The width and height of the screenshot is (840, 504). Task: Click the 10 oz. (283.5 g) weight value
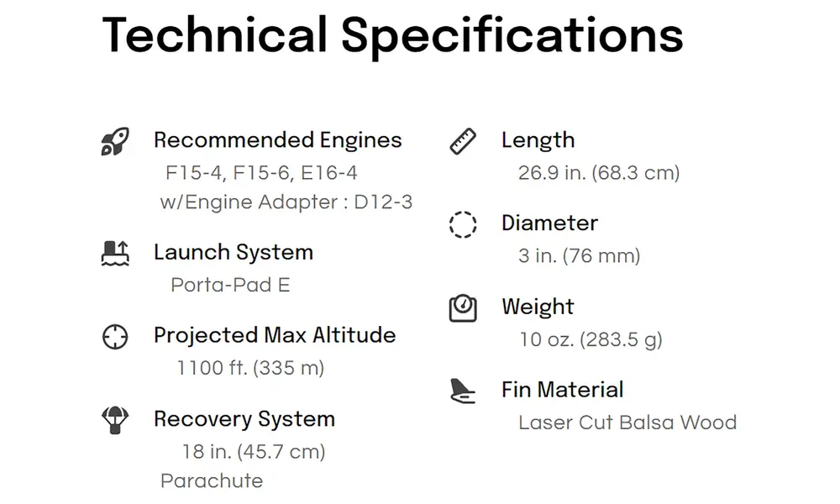coord(591,339)
